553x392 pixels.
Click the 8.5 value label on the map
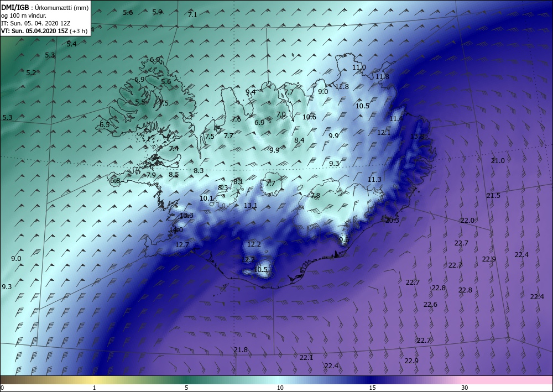coord(174,174)
